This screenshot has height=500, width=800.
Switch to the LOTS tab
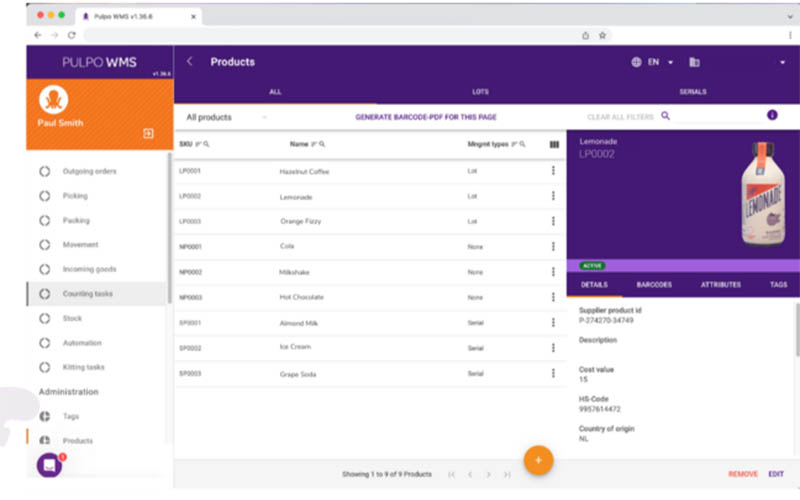pyautogui.click(x=480, y=92)
